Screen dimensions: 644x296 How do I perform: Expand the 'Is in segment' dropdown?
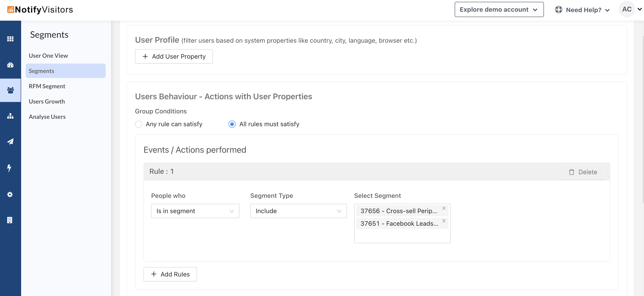tap(195, 211)
